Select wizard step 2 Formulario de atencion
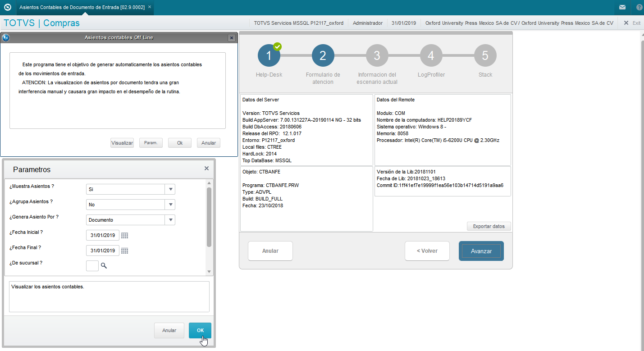 [323, 56]
